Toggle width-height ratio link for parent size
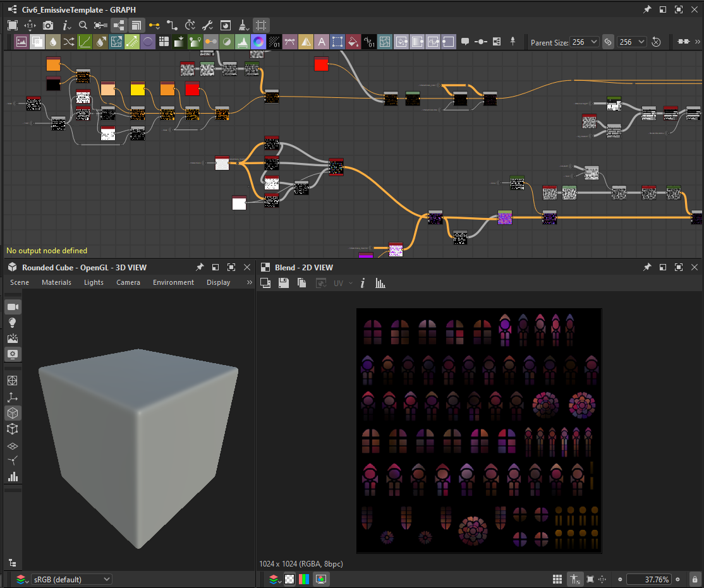 point(607,42)
